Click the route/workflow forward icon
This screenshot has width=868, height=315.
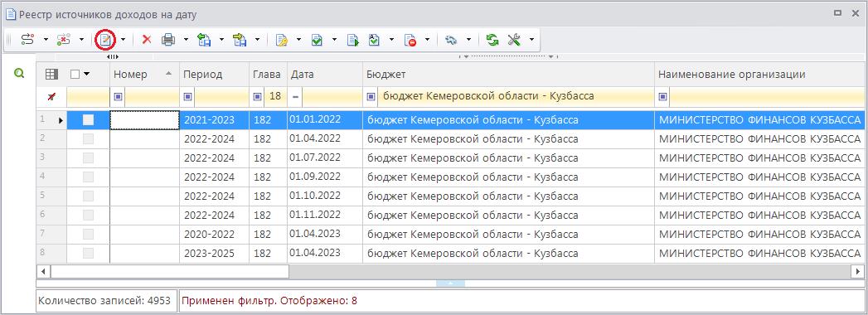coord(27,39)
